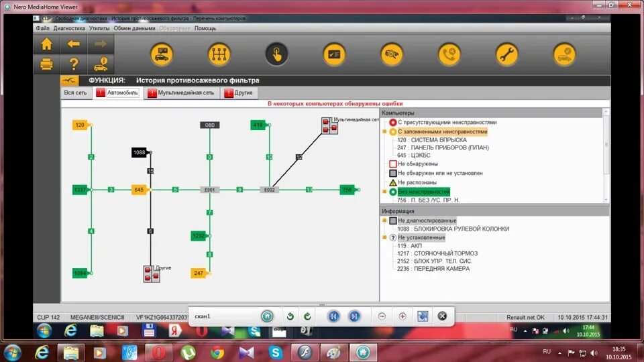Open the Диагностика menu
Image resolution: width=644 pixels, height=362 pixels.
click(69, 28)
